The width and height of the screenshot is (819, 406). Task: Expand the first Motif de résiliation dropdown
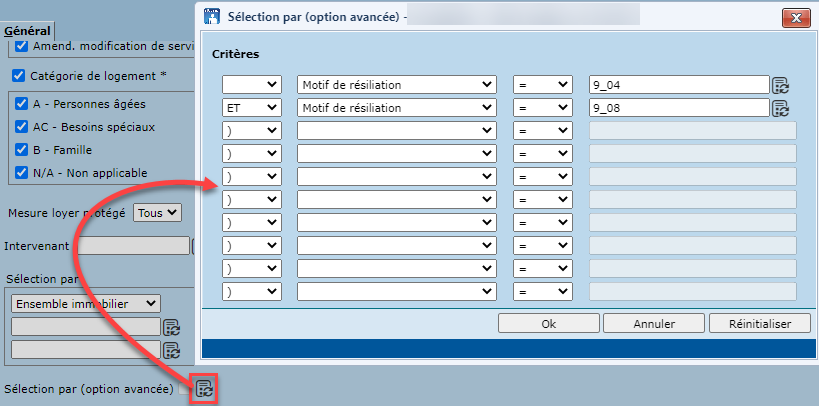tap(397, 85)
